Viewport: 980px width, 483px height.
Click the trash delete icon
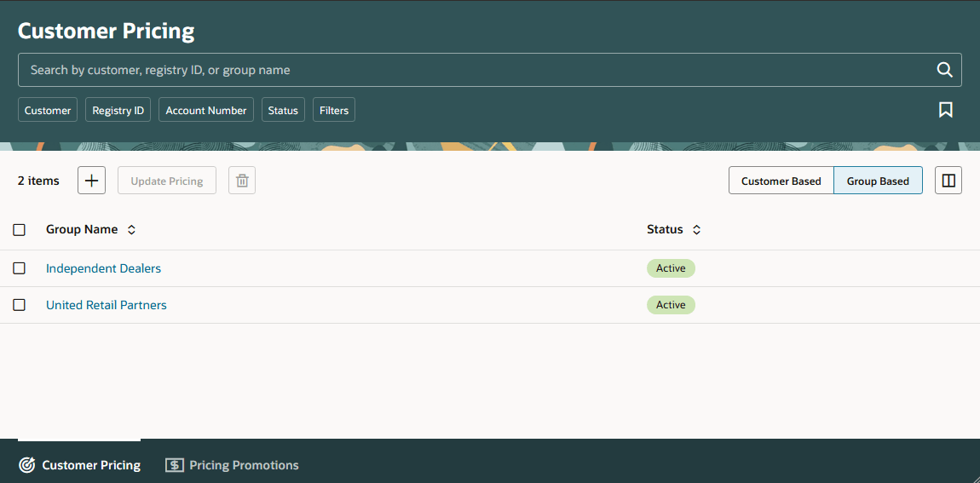[x=242, y=181]
